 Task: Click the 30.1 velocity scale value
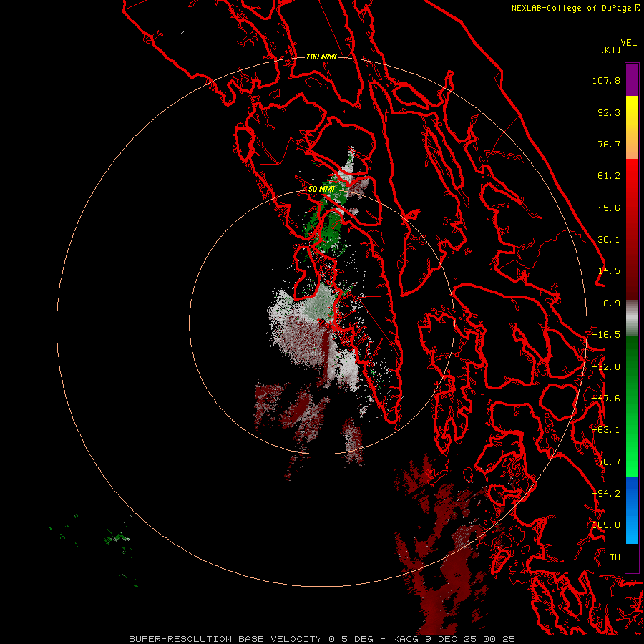[x=609, y=240]
